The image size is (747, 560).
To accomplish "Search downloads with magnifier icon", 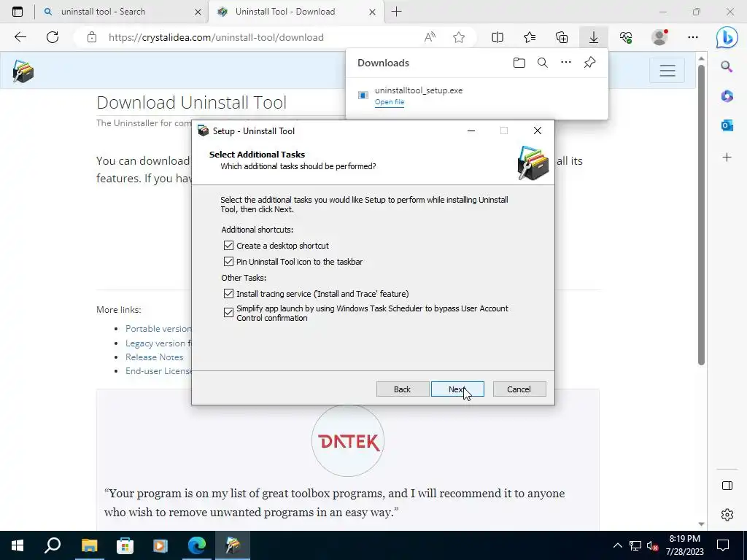I will (543, 63).
